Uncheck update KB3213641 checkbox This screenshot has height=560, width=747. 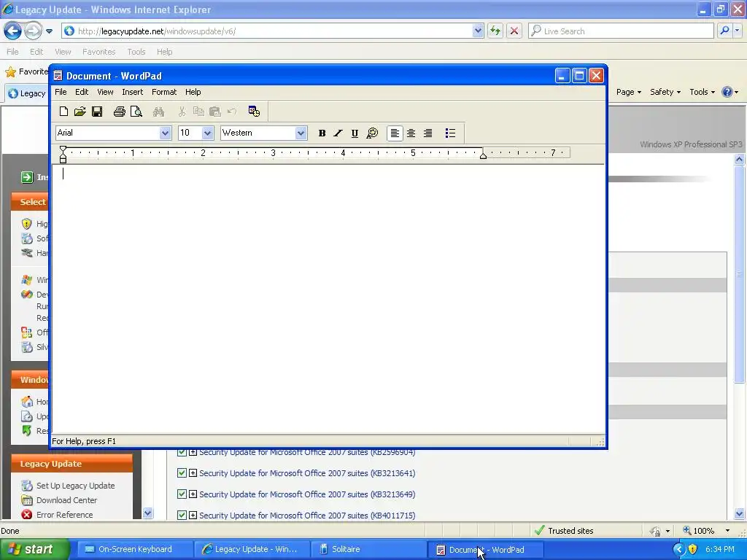point(182,472)
